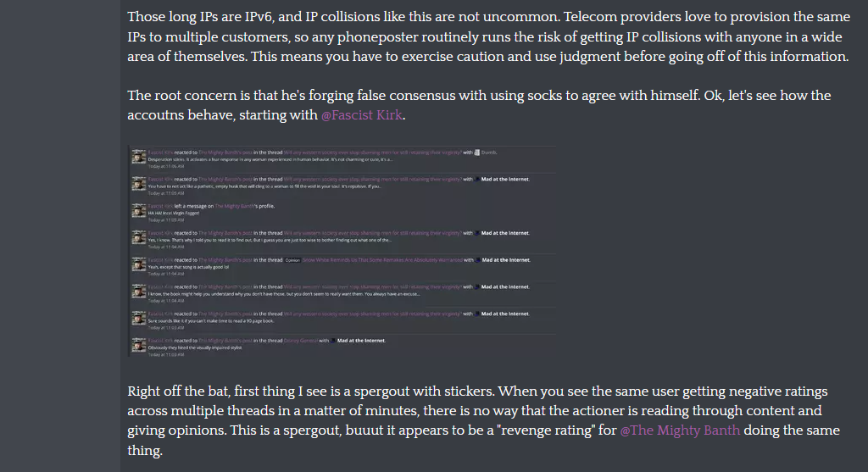This screenshot has height=472, width=868.
Task: Click the avatar on the Snow White row
Action: click(x=138, y=265)
